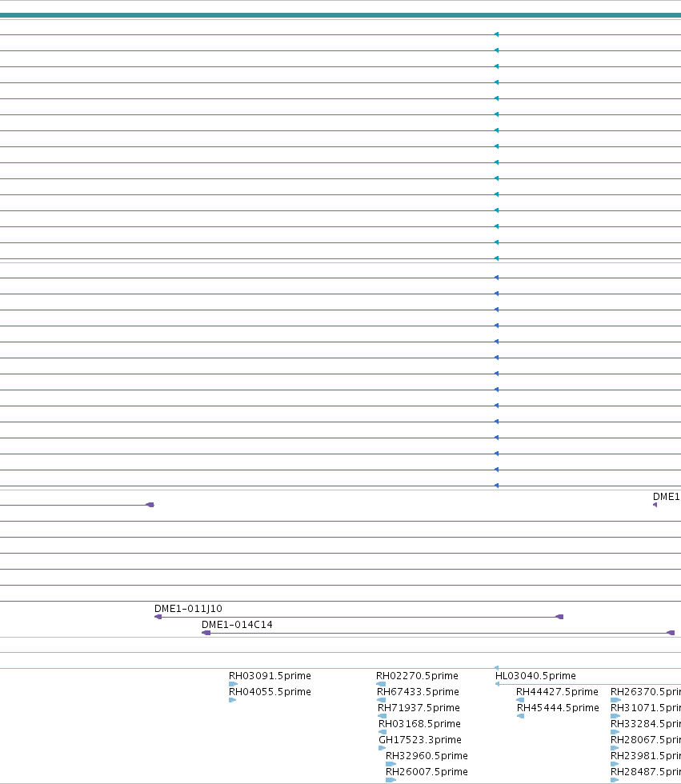Click the RH67433.5prime label

pos(418,692)
